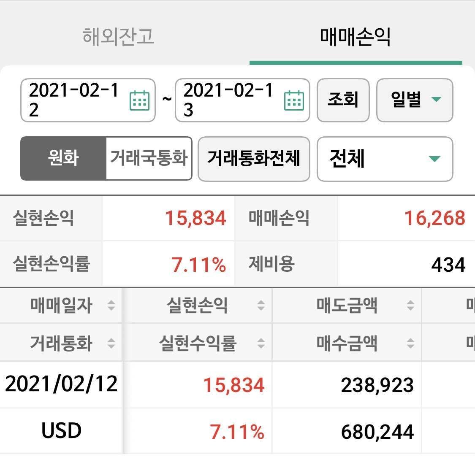Open the end date calendar picker
Image resolution: width=475 pixels, height=476 pixels.
[294, 100]
